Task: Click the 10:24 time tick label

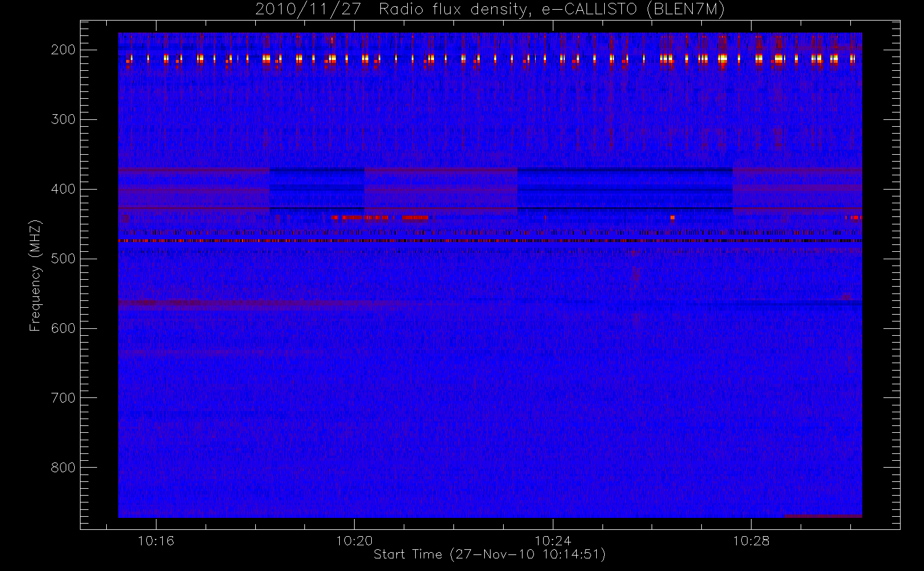Action: 553,541
